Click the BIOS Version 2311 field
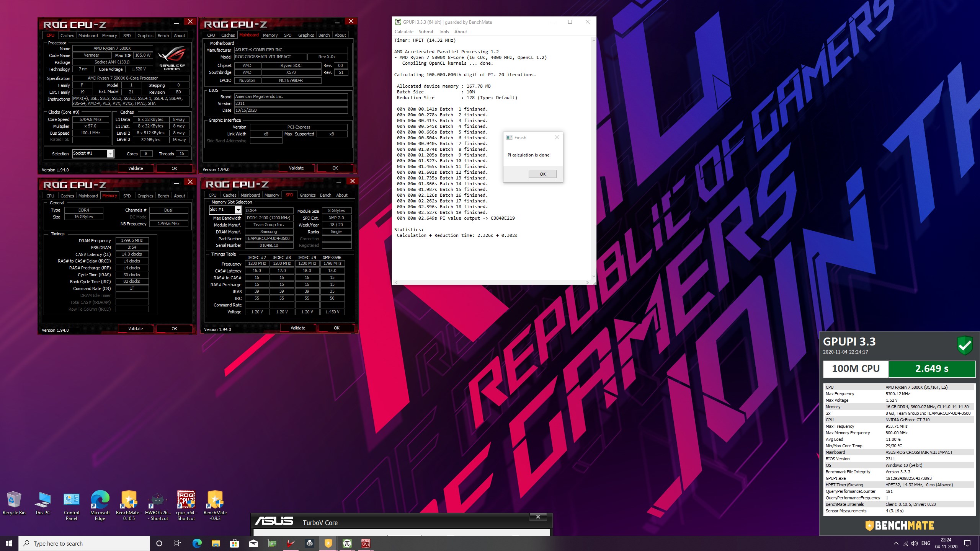 tap(291, 104)
